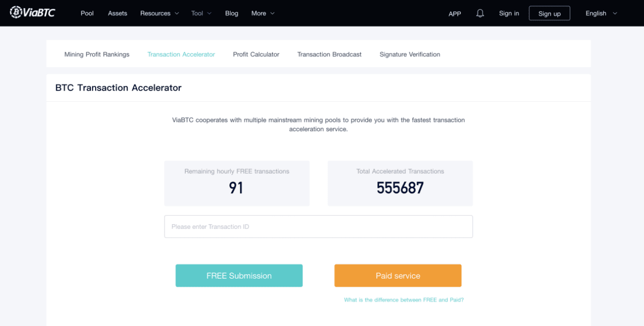
Task: Open the APP download link
Action: click(x=455, y=14)
